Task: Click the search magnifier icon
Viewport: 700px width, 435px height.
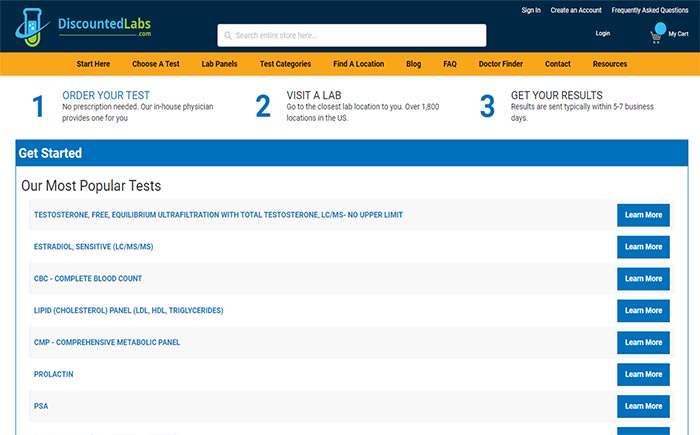Action: click(x=228, y=35)
